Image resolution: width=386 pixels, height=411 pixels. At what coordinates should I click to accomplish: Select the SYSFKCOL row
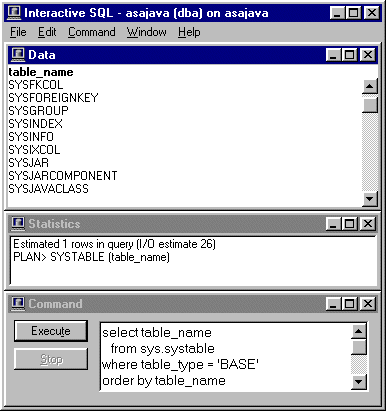click(x=36, y=85)
